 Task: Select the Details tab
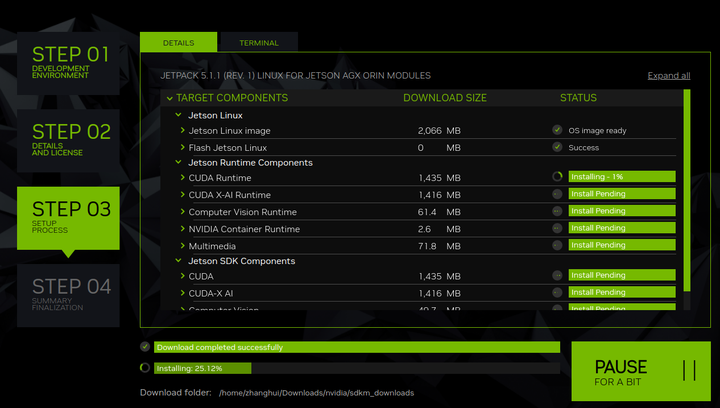pos(179,43)
